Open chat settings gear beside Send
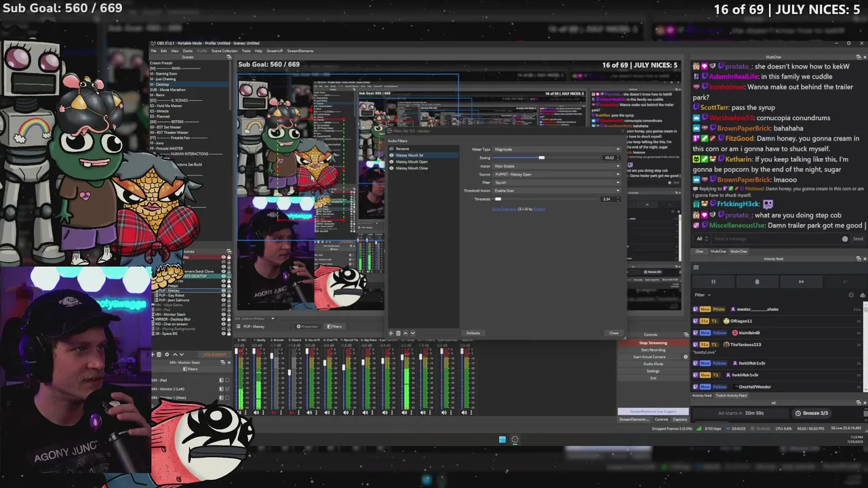 coord(845,239)
